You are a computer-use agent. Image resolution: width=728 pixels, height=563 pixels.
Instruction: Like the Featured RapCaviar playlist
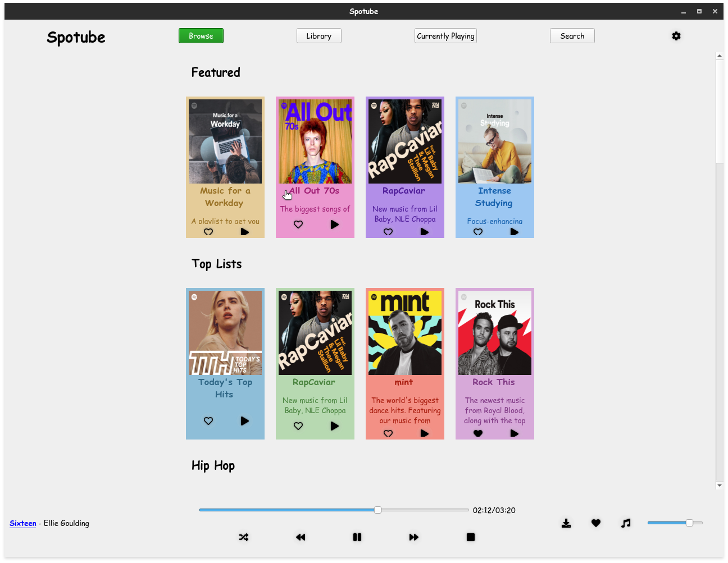tap(388, 232)
